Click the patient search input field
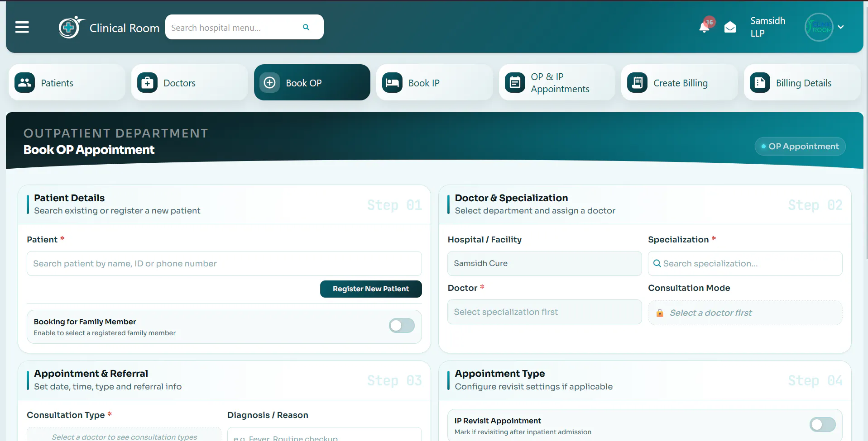The image size is (868, 441). coord(224,264)
